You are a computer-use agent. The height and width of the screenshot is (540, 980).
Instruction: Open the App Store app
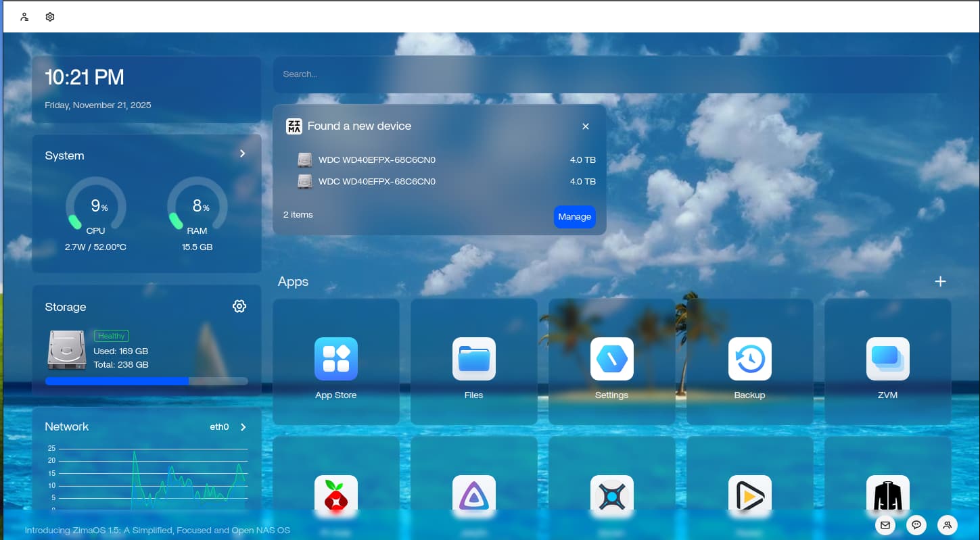[x=336, y=360]
